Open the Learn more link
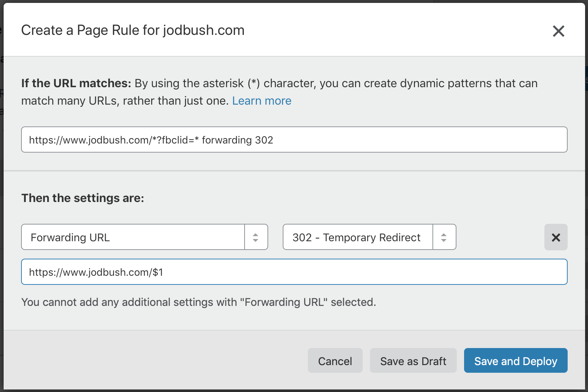588x392 pixels. tap(262, 101)
